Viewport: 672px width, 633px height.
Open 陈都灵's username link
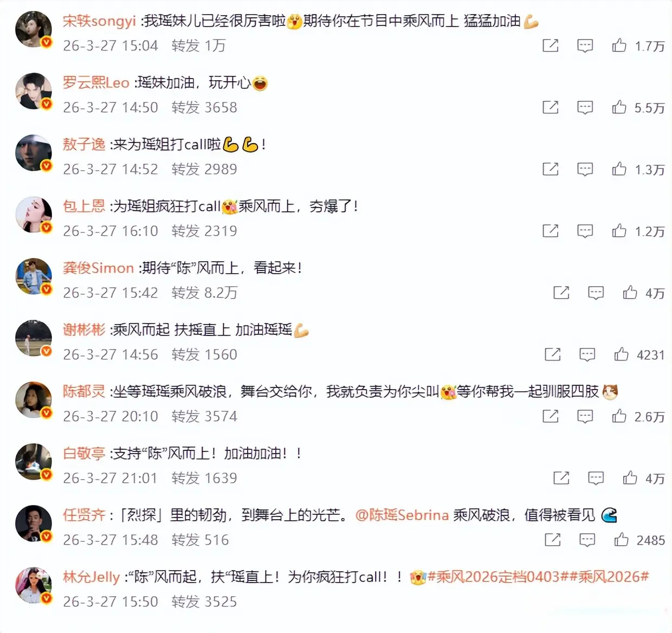(x=84, y=391)
